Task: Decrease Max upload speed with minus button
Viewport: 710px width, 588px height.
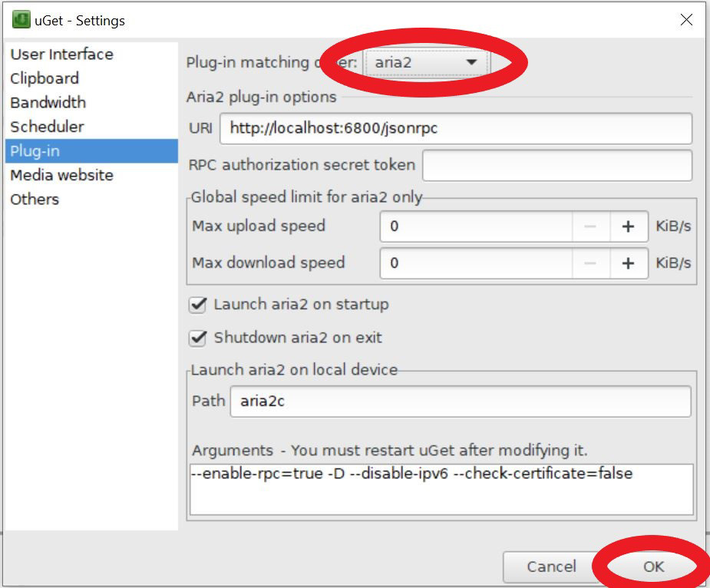Action: 590,226
